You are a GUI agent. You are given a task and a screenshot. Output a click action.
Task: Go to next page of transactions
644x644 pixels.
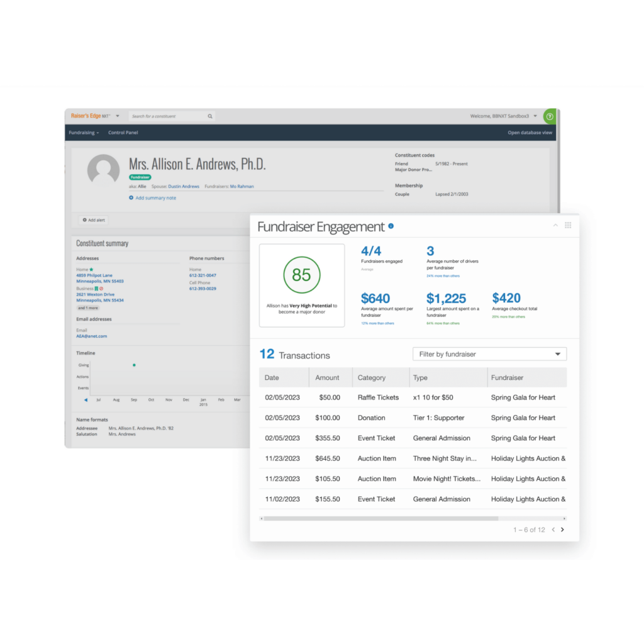click(563, 530)
